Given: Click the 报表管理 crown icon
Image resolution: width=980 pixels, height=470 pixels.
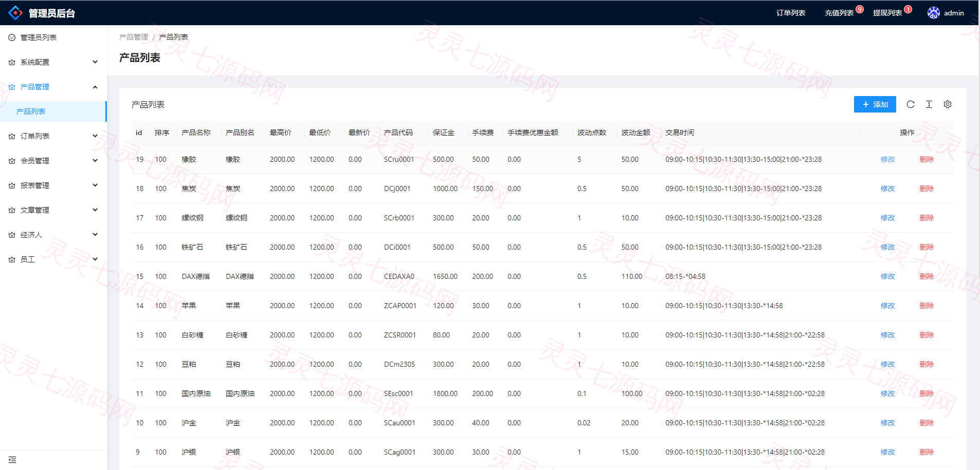Looking at the screenshot, I should point(12,185).
